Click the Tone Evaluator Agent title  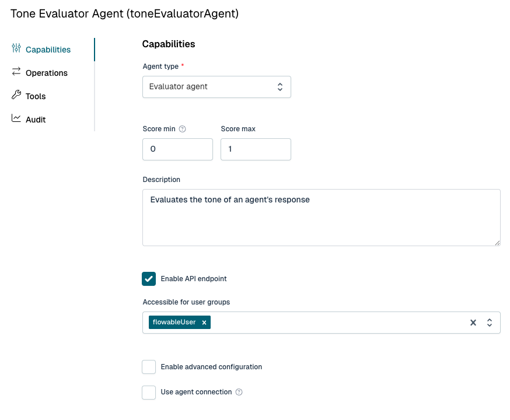(124, 13)
